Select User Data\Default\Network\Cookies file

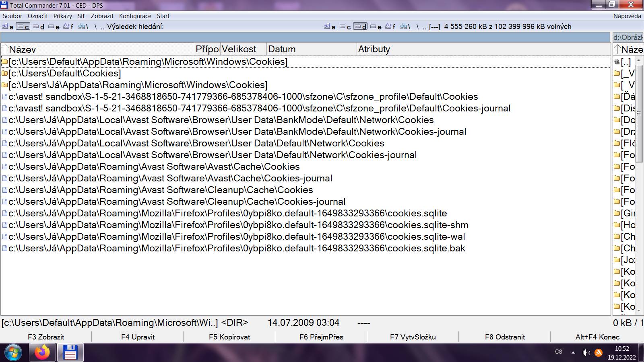click(305, 143)
